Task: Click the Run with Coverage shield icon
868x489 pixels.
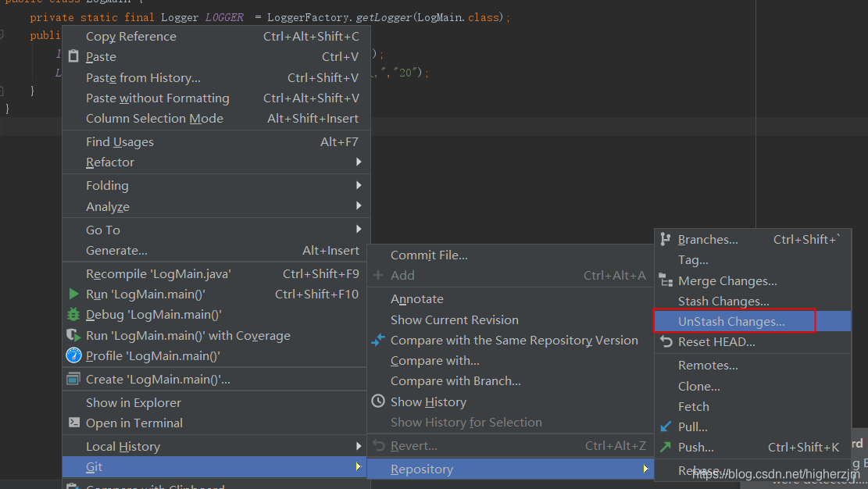Action: (x=73, y=335)
